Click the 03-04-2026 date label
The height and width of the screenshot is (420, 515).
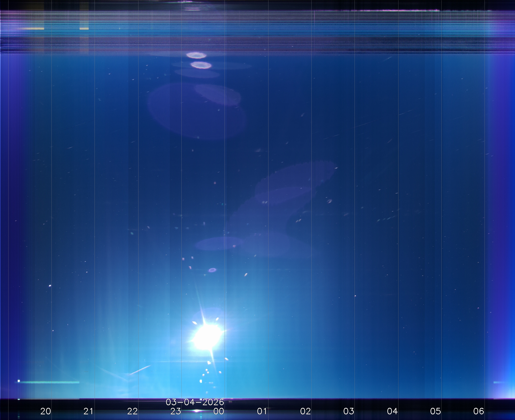(195, 402)
